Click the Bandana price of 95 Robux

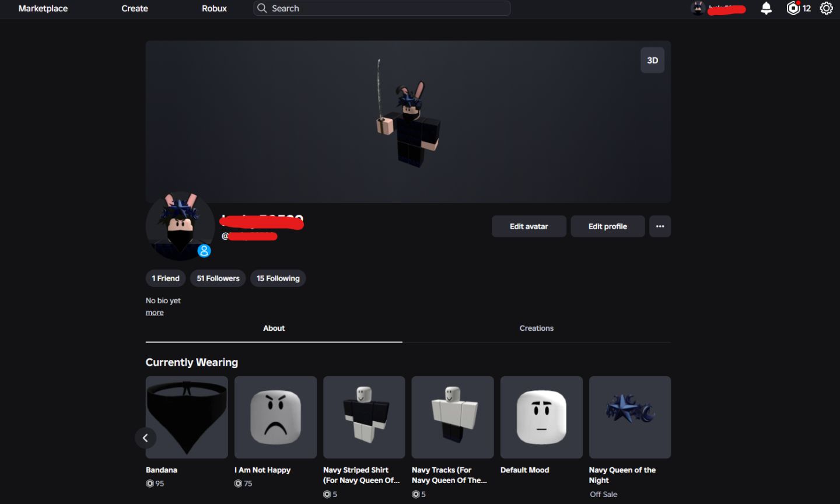pyautogui.click(x=155, y=484)
